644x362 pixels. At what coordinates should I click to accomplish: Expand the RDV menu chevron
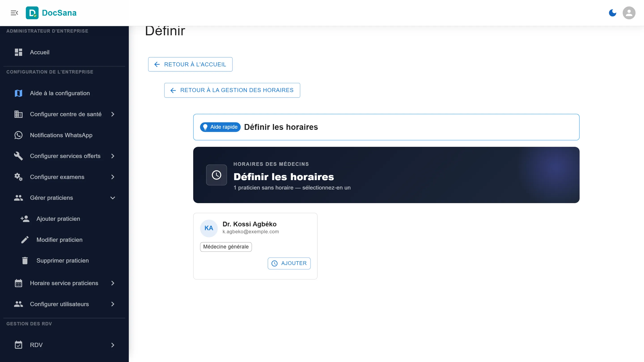pos(113,345)
